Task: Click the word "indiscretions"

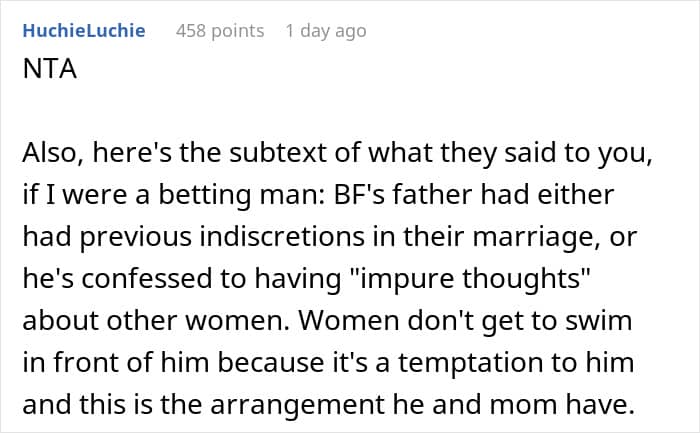Action: (282, 237)
